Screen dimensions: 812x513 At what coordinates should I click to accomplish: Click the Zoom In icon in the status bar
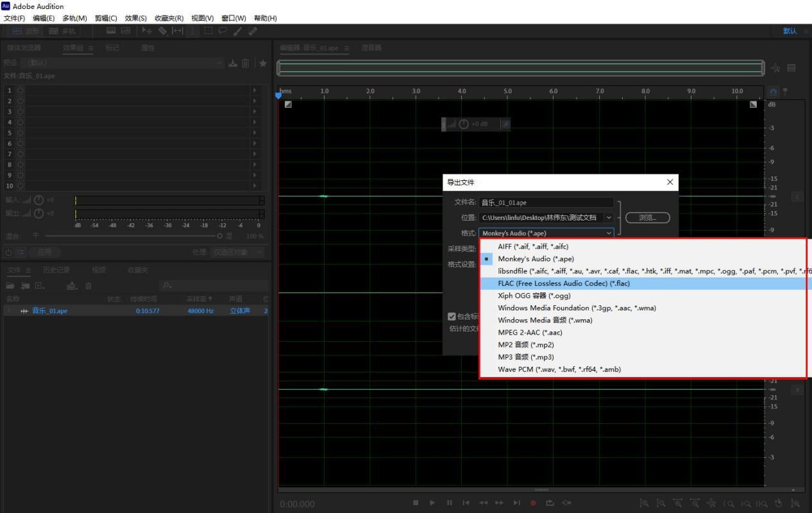tap(679, 504)
